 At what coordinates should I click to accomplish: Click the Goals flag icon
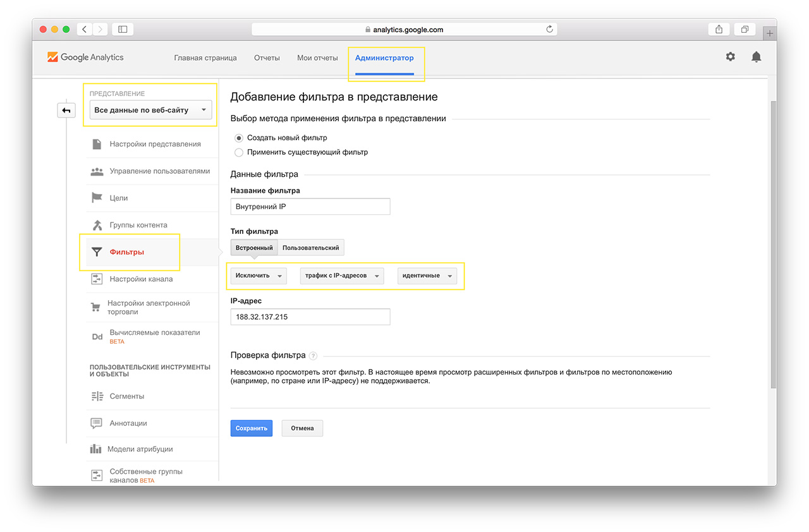(97, 198)
